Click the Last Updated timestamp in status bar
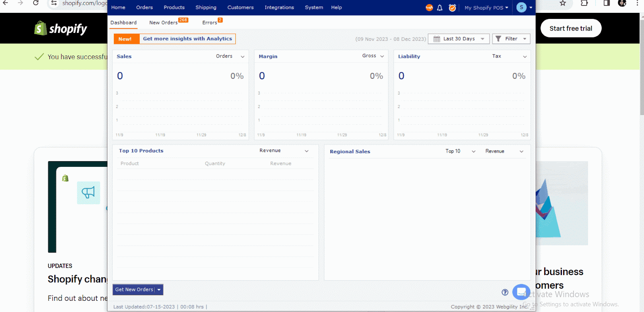The width and height of the screenshot is (644, 312). [x=160, y=307]
